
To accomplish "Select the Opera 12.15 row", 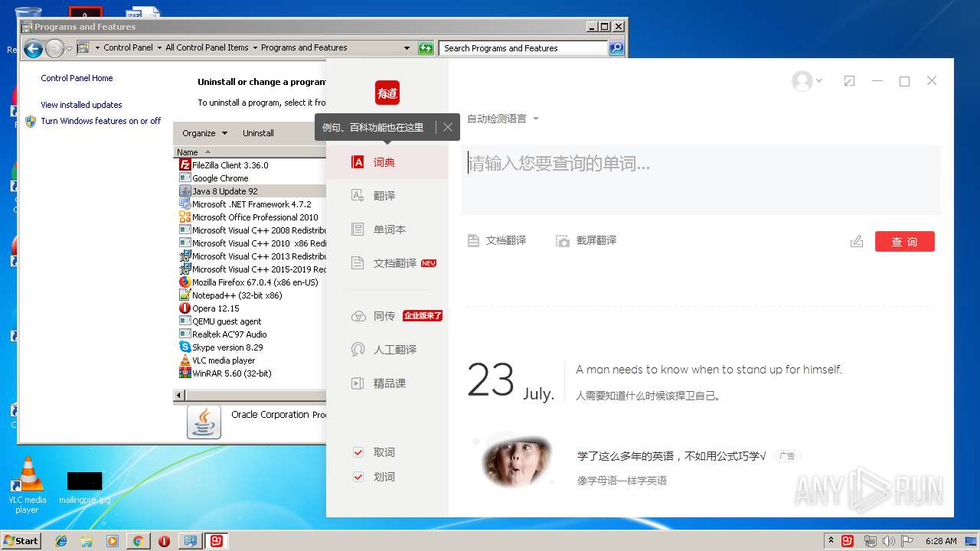I will [252, 308].
